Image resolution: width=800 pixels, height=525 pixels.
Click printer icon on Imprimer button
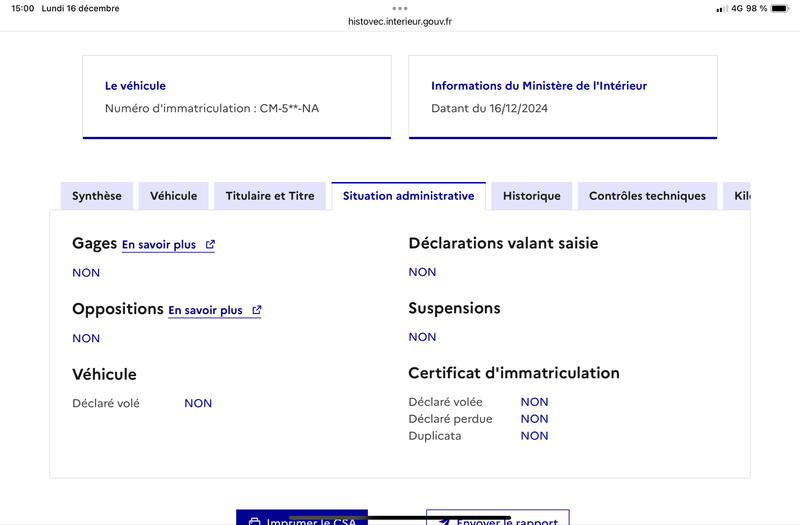254,521
